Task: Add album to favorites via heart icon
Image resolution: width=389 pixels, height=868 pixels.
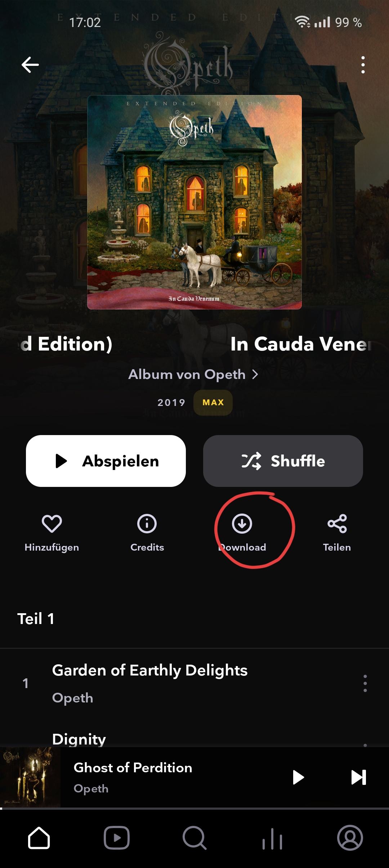Action: click(x=52, y=524)
